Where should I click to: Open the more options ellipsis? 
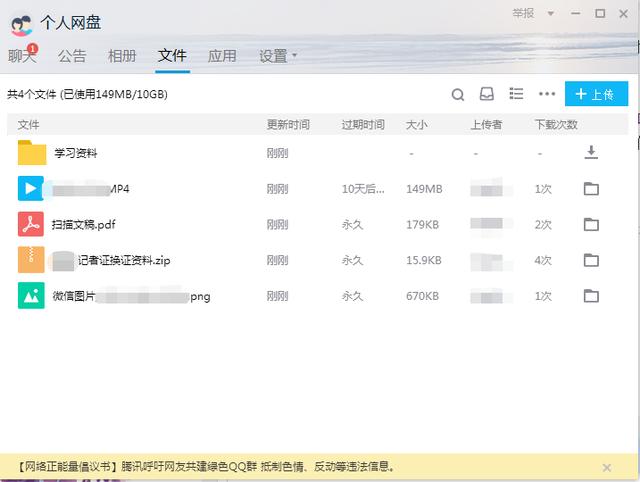tap(546, 95)
